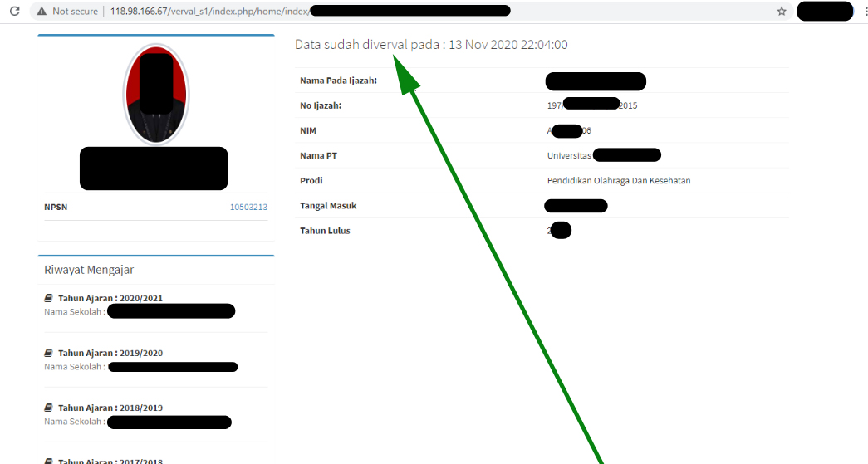
Task: Click the 'NPSN' label
Action: 56,207
